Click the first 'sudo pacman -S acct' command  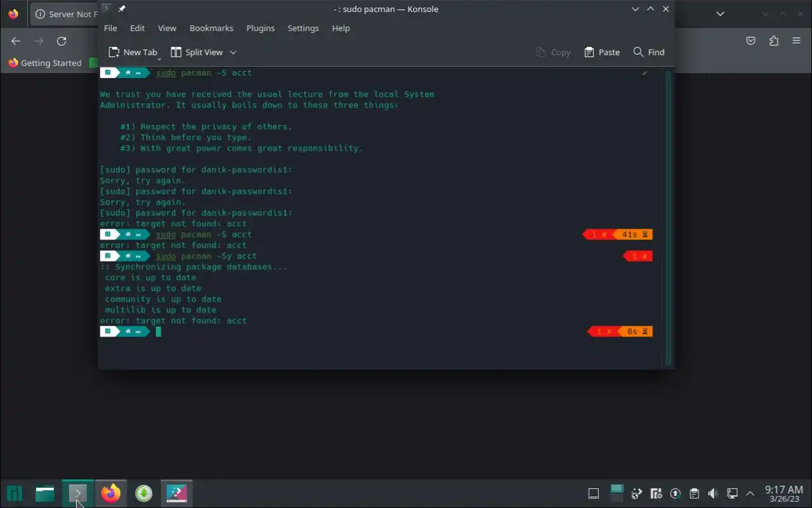204,73
